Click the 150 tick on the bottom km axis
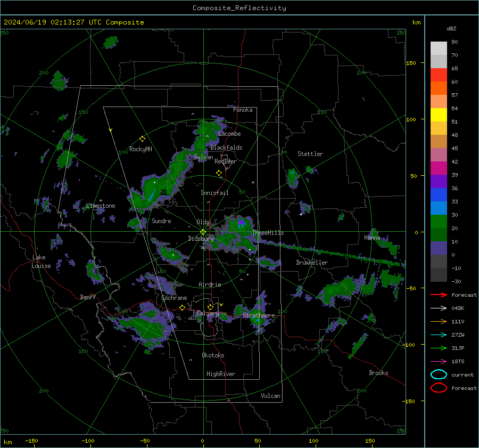 click(x=370, y=441)
